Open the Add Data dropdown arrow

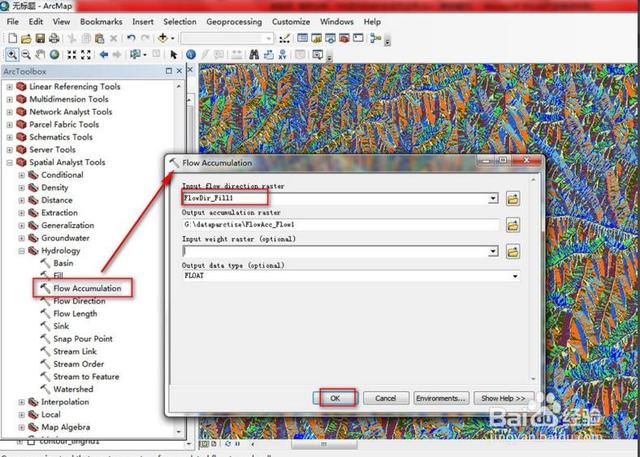(x=172, y=38)
